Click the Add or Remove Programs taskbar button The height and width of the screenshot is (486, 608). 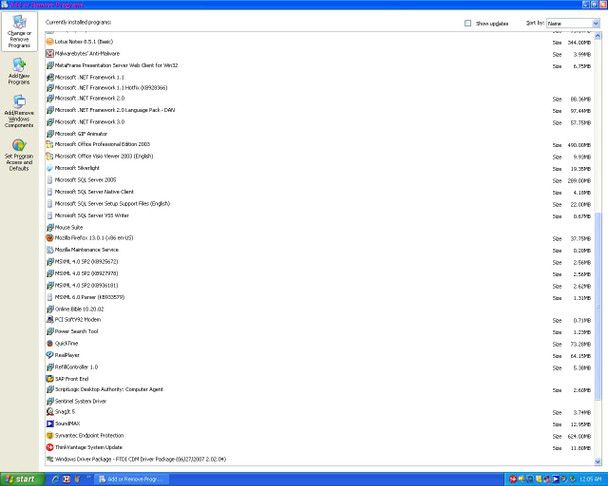pyautogui.click(x=131, y=479)
